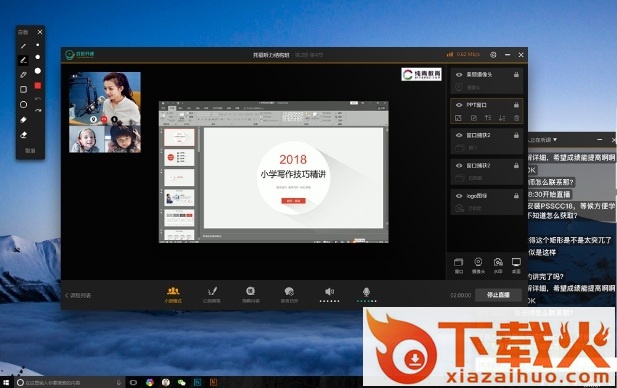The height and width of the screenshot is (388, 617).
Task: Toggle visibility of the camera source layer
Action: [x=459, y=74]
